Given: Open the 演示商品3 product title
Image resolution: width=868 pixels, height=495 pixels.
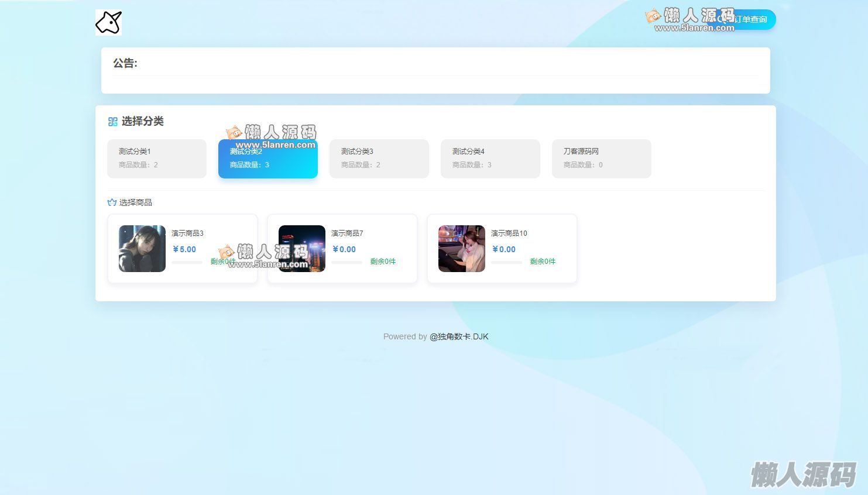Looking at the screenshot, I should 187,233.
